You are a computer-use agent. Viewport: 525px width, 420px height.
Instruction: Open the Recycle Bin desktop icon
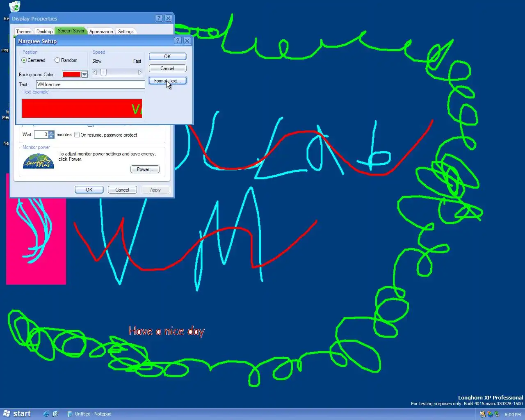pyautogui.click(x=14, y=7)
